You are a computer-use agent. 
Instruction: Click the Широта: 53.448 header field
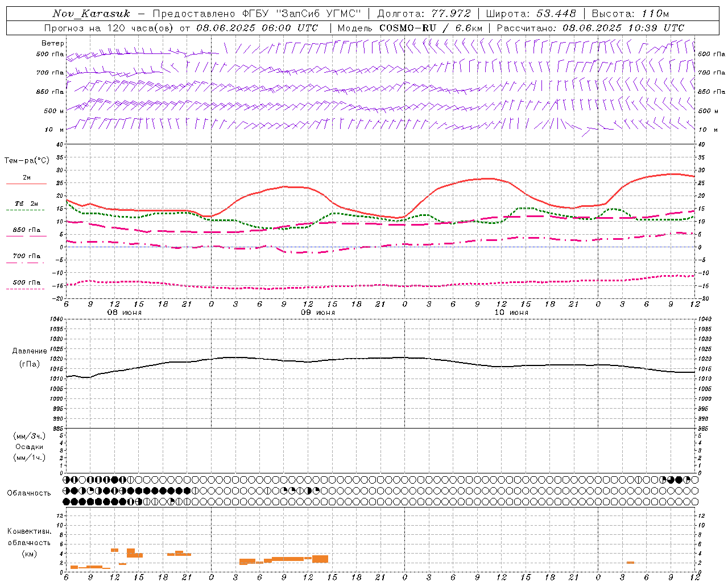(531, 14)
